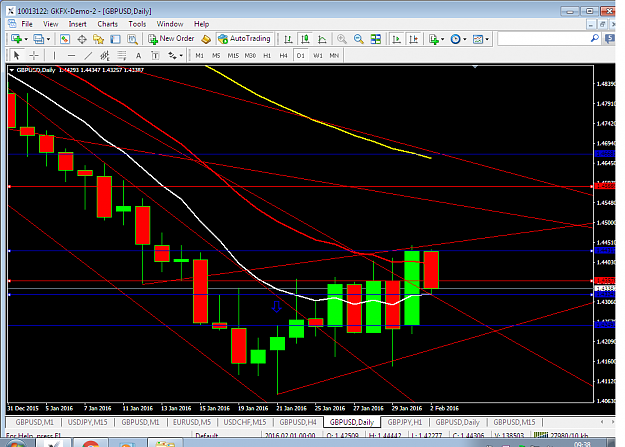
Task: Toggle chart auto scroll icon
Action: [x=396, y=39]
